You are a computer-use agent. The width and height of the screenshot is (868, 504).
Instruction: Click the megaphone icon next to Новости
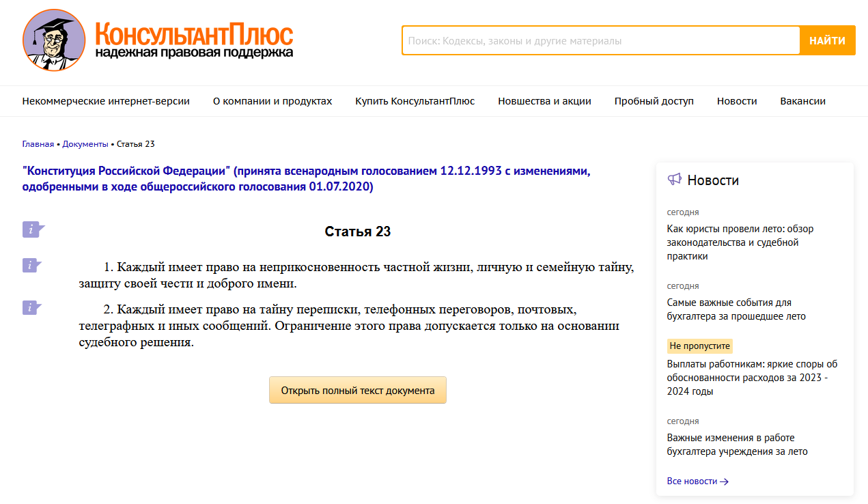tap(675, 180)
